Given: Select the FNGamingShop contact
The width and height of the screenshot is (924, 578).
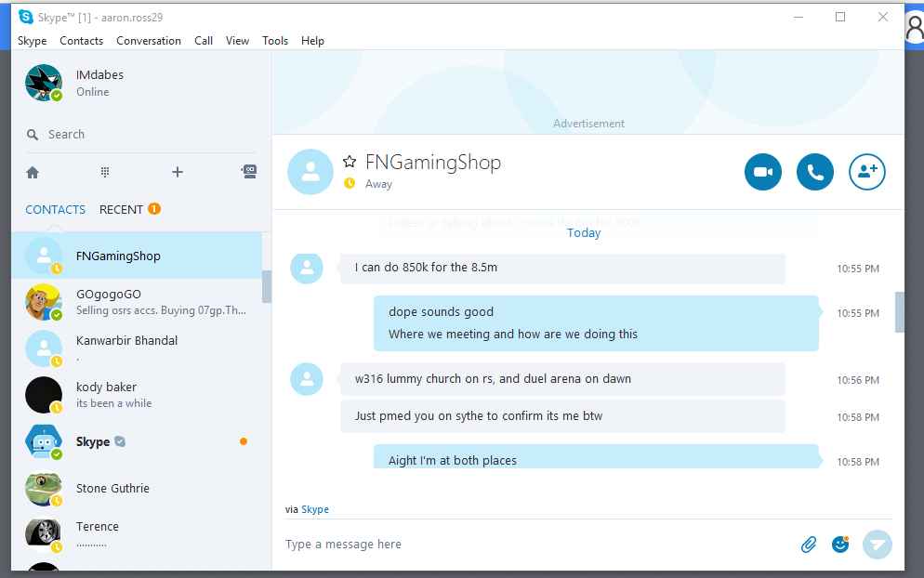Looking at the screenshot, I should (x=137, y=256).
